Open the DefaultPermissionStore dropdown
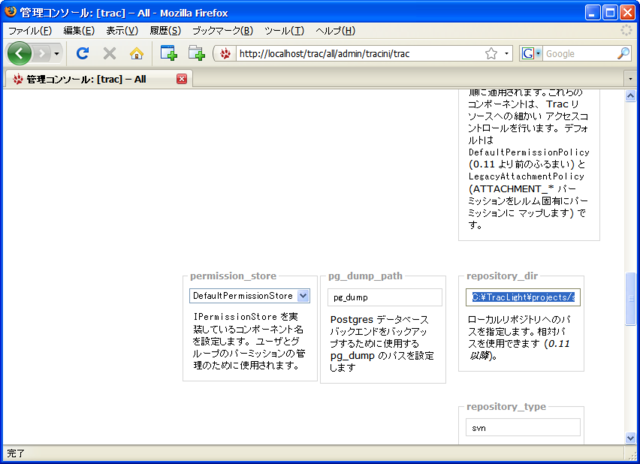 [x=249, y=295]
